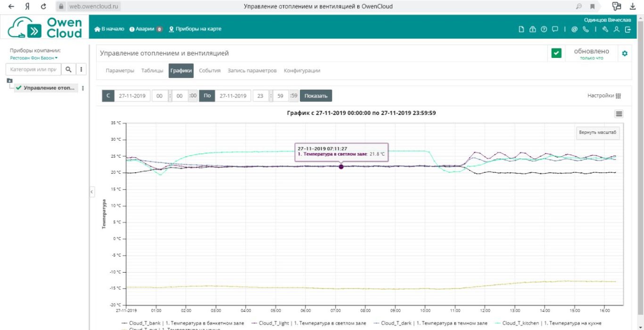Collapse the left sidebar panel arrow
The image size is (644, 330).
(x=92, y=192)
